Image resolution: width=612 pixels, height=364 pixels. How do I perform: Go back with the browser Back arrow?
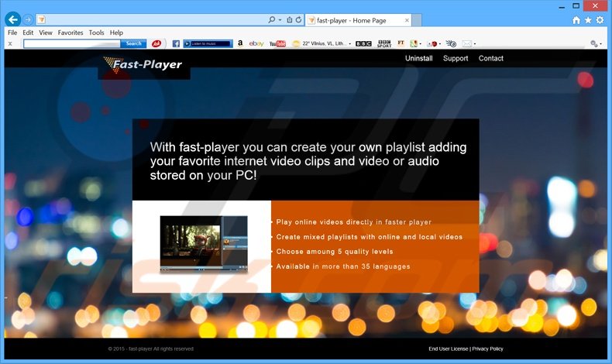pos(13,19)
